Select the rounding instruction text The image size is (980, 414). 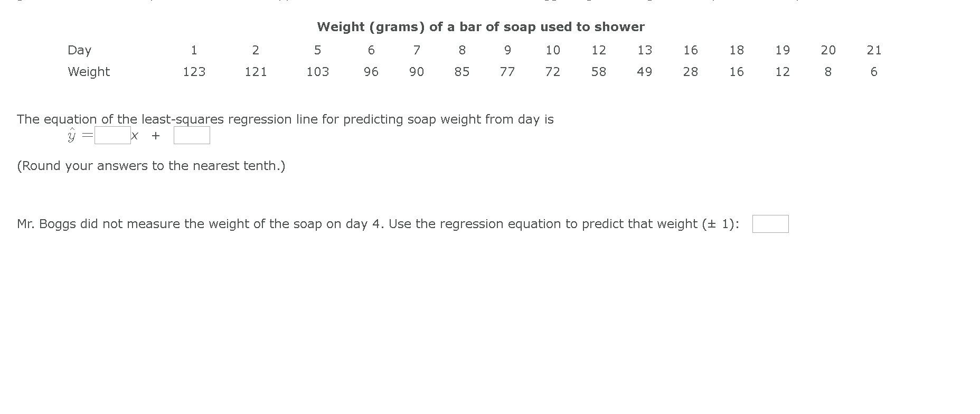[x=150, y=166]
